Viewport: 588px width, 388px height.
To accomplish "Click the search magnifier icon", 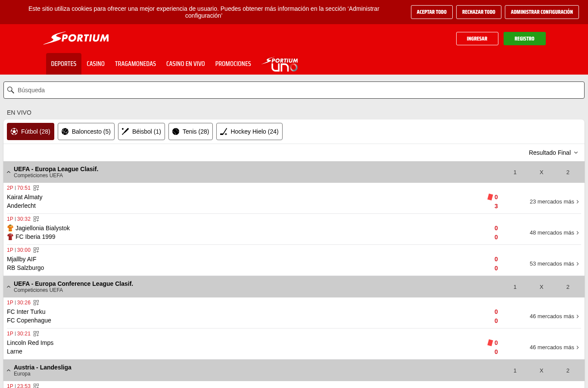I will click(11, 90).
